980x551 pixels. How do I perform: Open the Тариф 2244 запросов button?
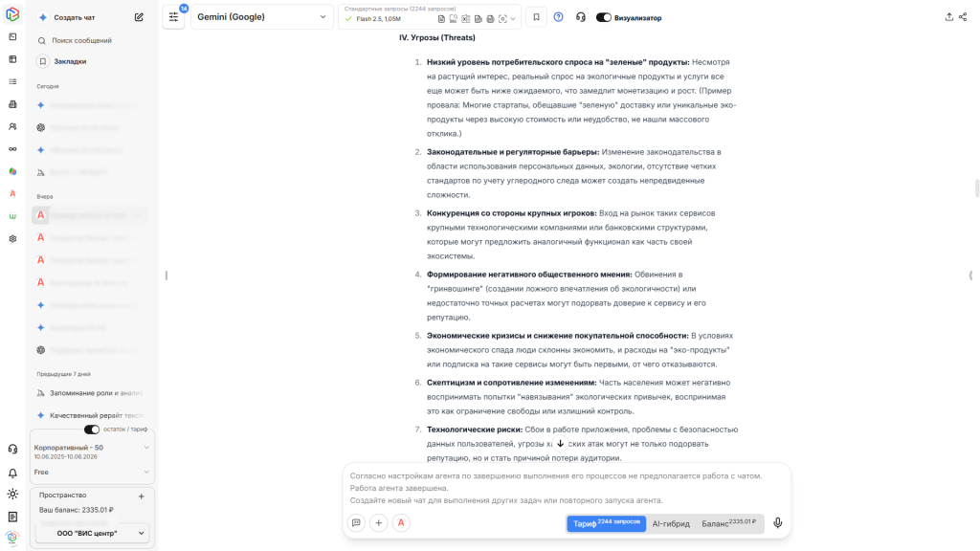pos(605,523)
